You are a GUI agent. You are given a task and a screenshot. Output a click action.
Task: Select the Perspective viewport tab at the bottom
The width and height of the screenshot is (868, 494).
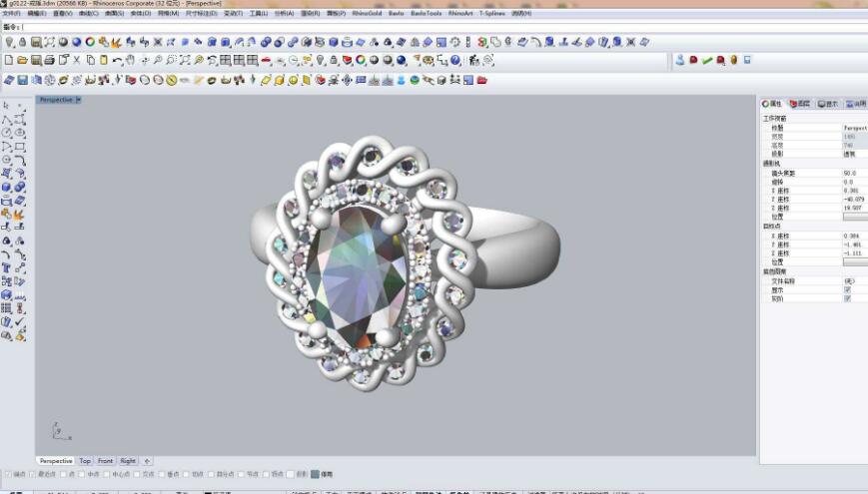(56, 461)
